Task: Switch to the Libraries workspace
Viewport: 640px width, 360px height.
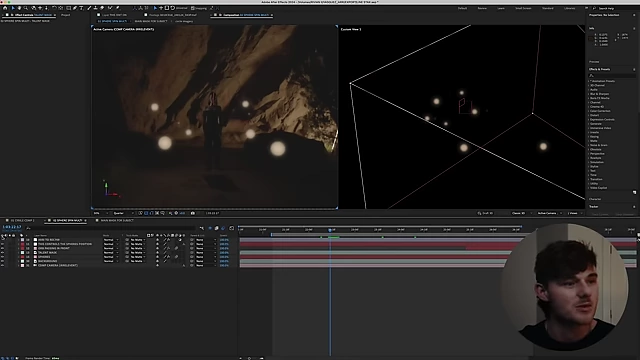Action: [570, 8]
